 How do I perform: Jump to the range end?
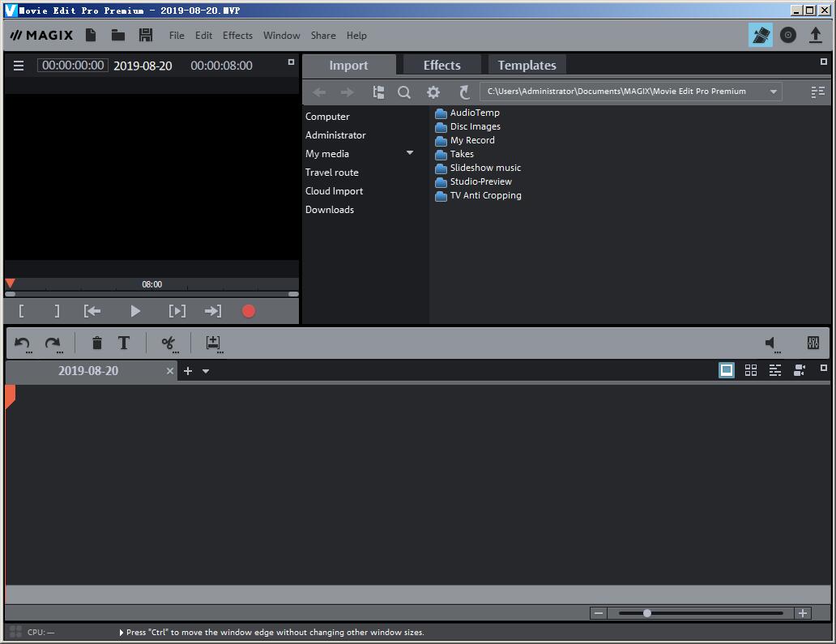pos(213,311)
